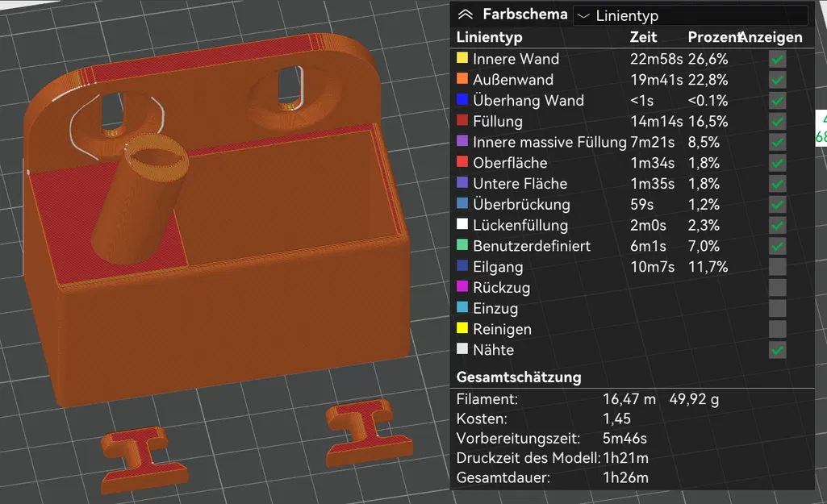
Task: Toggle Untere Fläche display checkbox
Action: pyautogui.click(x=777, y=184)
